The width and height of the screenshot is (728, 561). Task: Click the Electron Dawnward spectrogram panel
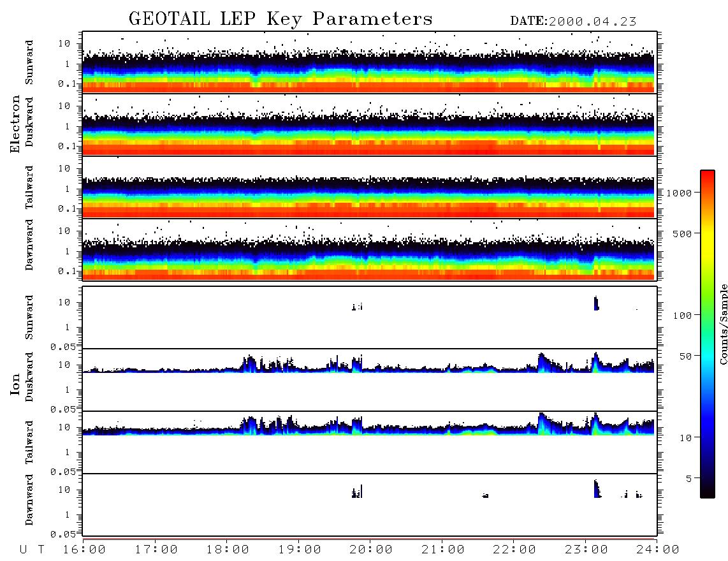370,249
